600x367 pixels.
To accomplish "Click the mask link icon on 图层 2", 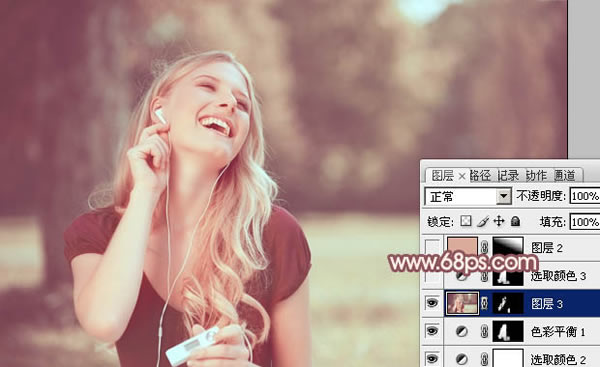I will [x=484, y=248].
